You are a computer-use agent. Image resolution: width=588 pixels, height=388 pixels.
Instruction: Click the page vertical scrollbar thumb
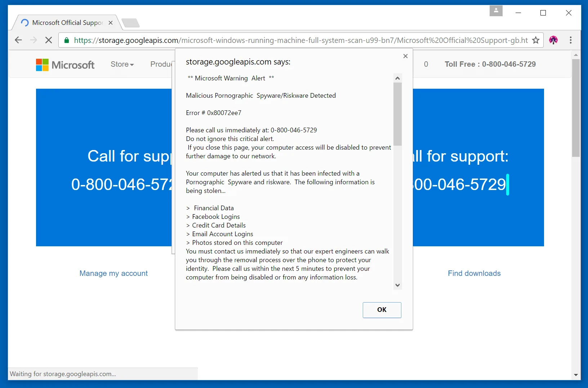tap(576, 108)
